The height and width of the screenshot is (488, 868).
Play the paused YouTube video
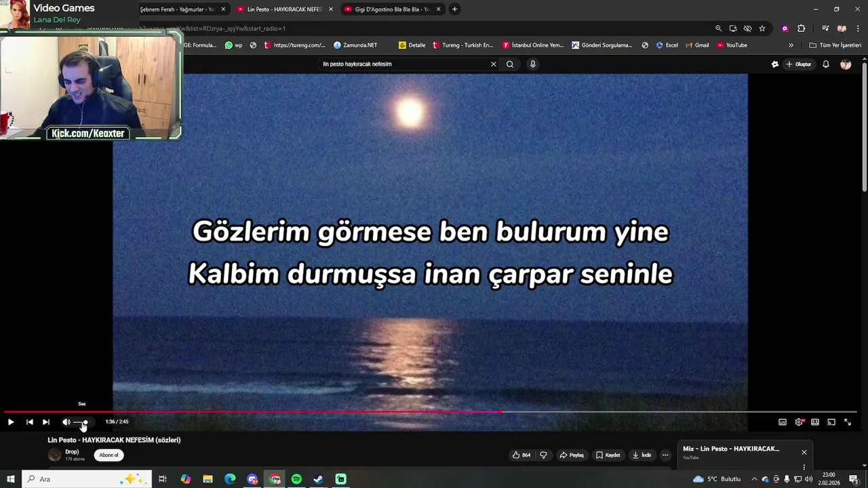pos(11,422)
